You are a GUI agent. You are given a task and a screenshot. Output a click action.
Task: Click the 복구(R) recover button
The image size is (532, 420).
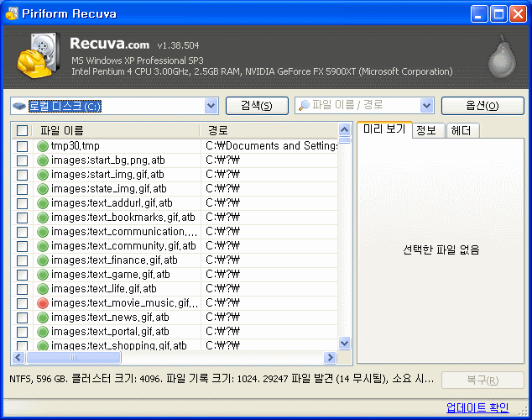(x=482, y=380)
